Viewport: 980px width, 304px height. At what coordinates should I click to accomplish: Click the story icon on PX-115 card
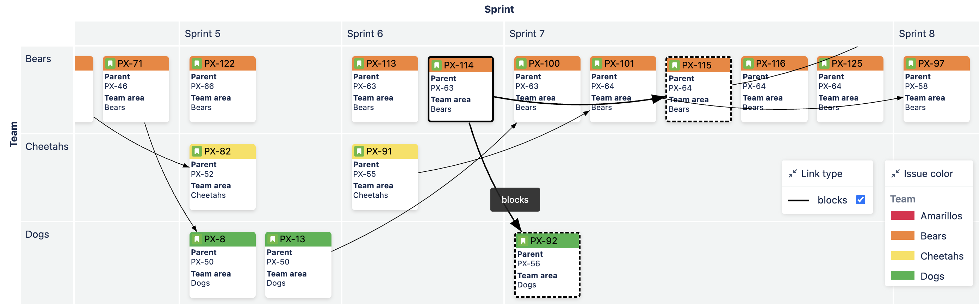point(675,65)
